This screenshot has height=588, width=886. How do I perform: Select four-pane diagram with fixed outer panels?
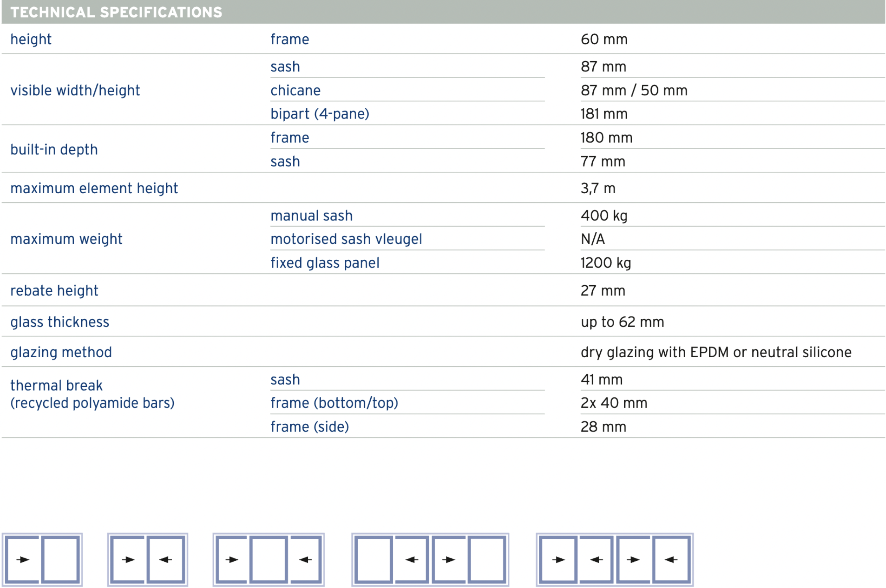[x=430, y=559]
